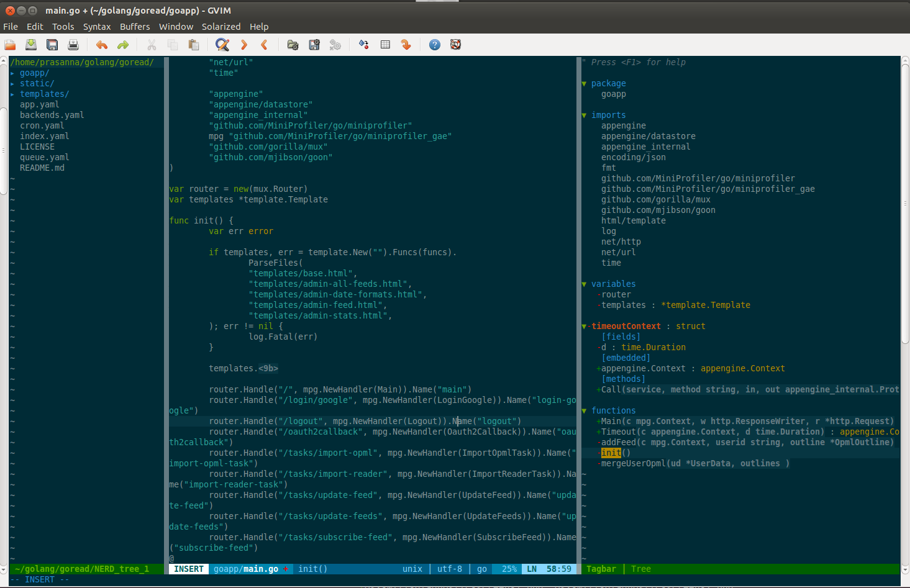Open the Solarized menu
Screen dimensions: 910x588
pyautogui.click(x=221, y=27)
